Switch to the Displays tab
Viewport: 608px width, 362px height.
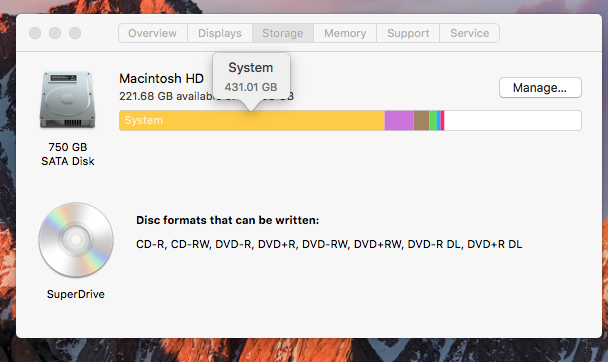pyautogui.click(x=220, y=33)
